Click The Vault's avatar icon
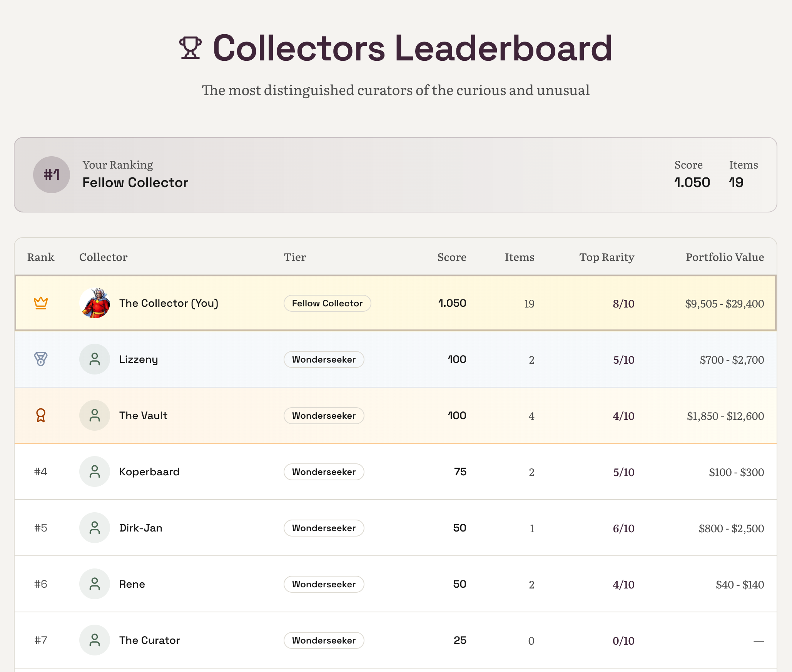 point(95,415)
